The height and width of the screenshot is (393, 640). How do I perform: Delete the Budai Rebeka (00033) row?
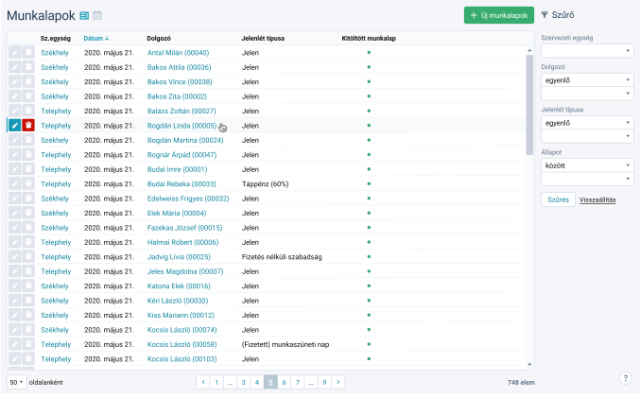(29, 184)
